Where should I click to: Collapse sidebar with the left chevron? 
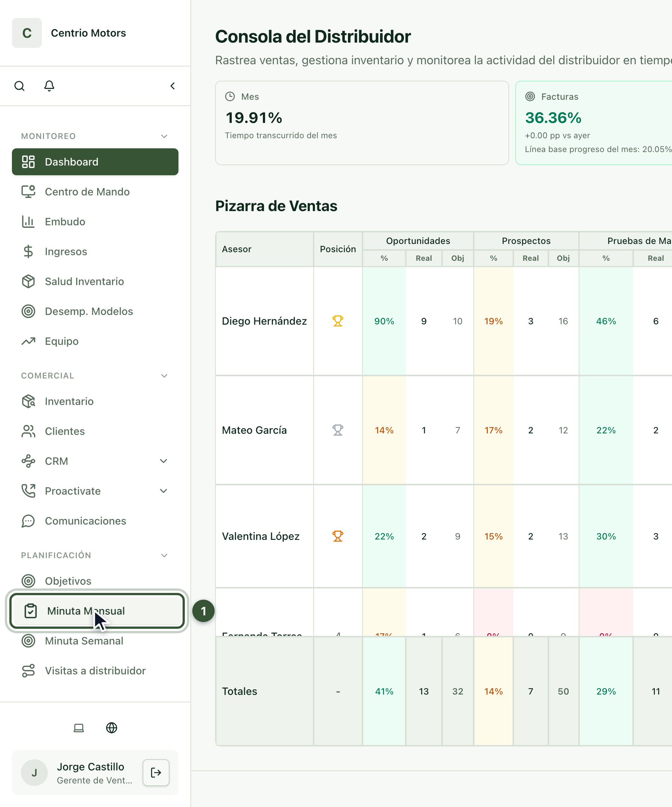172,86
